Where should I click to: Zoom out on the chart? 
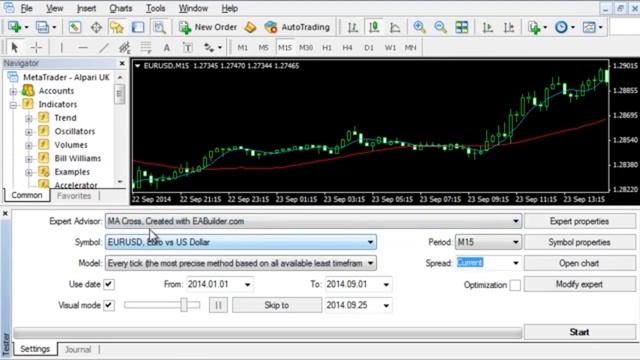point(440,27)
